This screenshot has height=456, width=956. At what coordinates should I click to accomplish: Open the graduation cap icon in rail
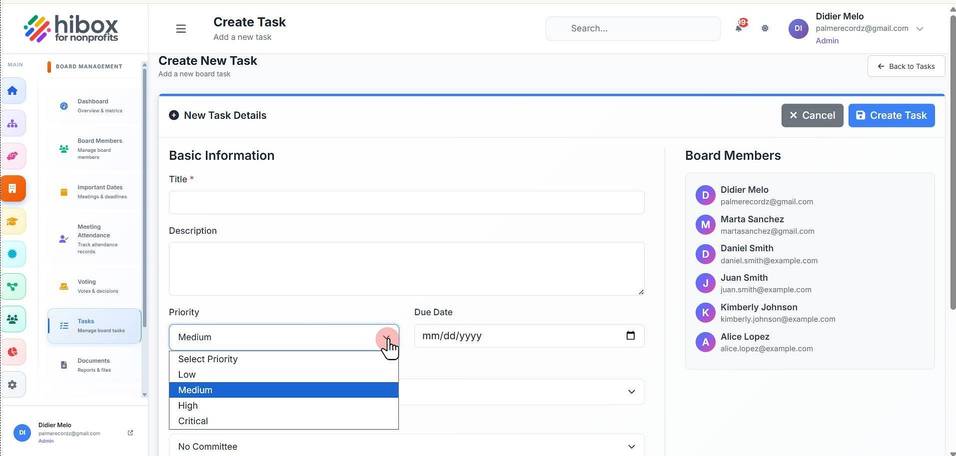tap(12, 221)
